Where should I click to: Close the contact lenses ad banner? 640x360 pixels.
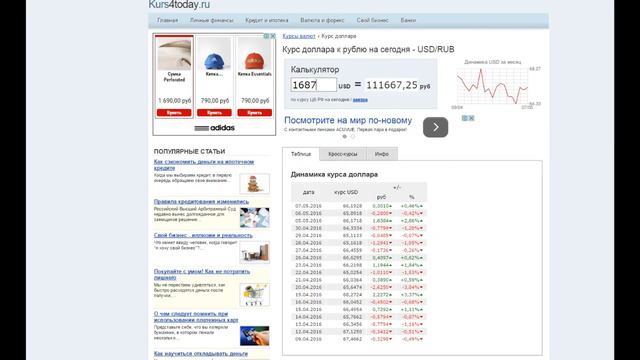tap(471, 118)
